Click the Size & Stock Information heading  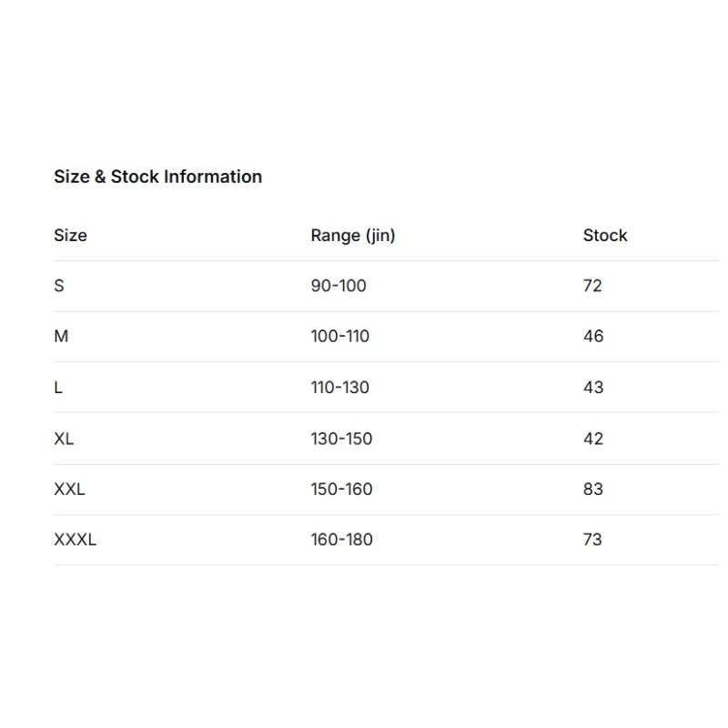(x=157, y=177)
